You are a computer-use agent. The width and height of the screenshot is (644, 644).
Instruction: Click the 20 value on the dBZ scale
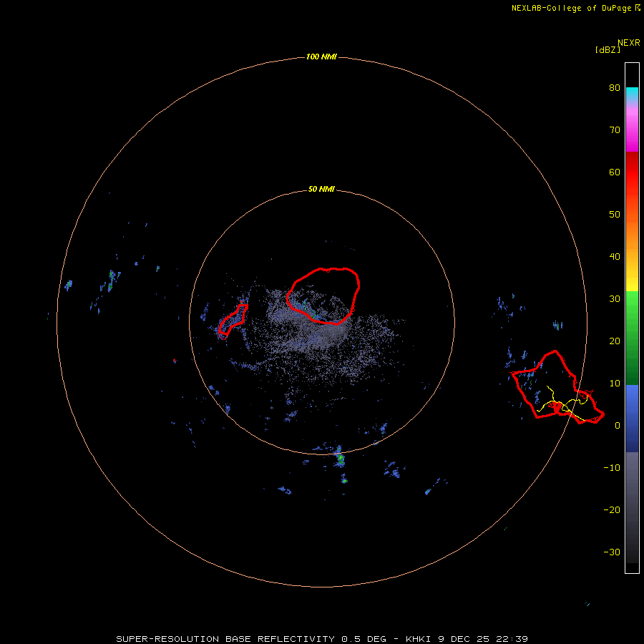click(x=615, y=341)
